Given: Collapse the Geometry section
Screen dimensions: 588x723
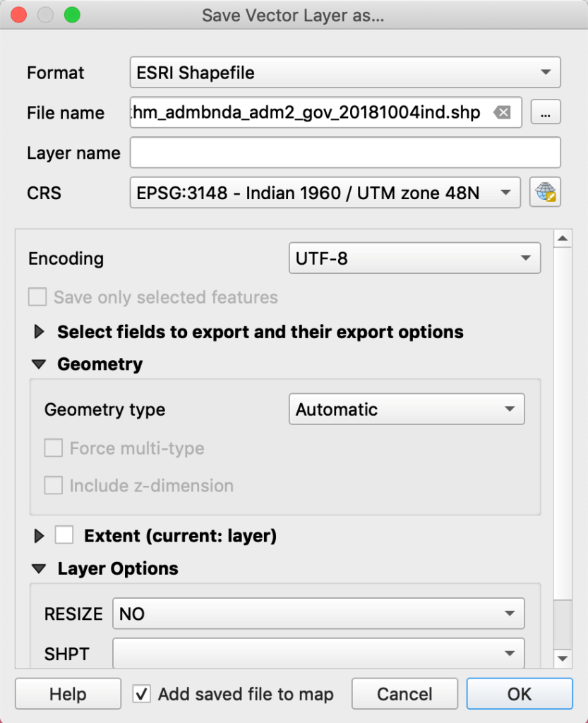Looking at the screenshot, I should click(x=39, y=364).
